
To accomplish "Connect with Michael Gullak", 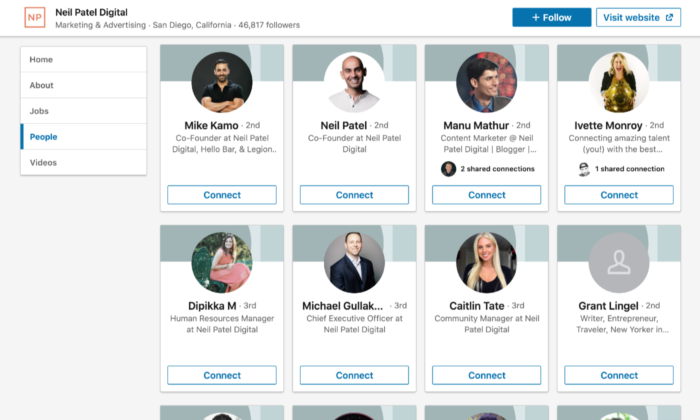I will pyautogui.click(x=354, y=375).
